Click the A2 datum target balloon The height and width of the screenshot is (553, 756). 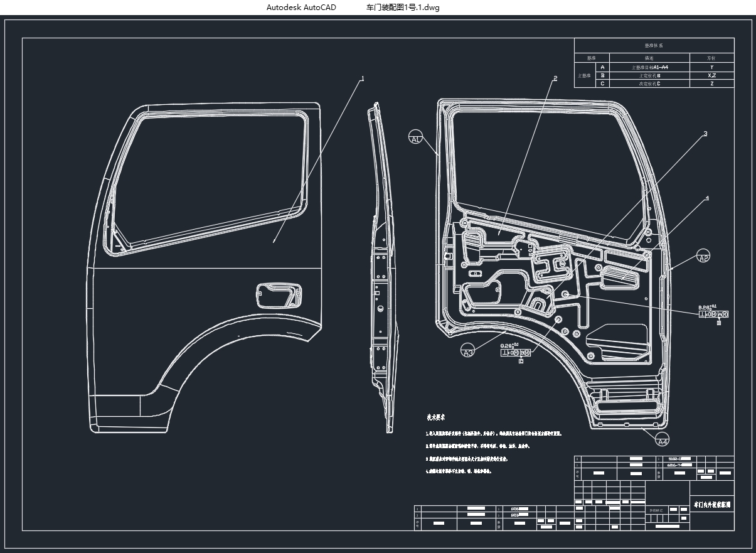pyautogui.click(x=703, y=257)
